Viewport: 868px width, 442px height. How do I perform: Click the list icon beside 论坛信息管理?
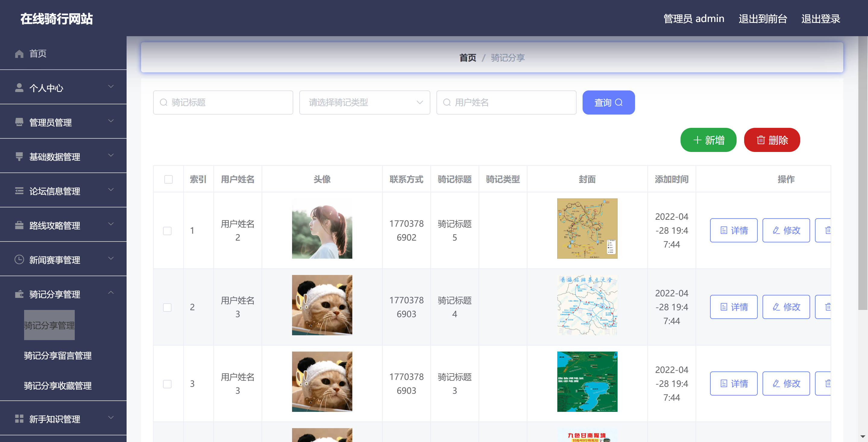click(x=19, y=191)
